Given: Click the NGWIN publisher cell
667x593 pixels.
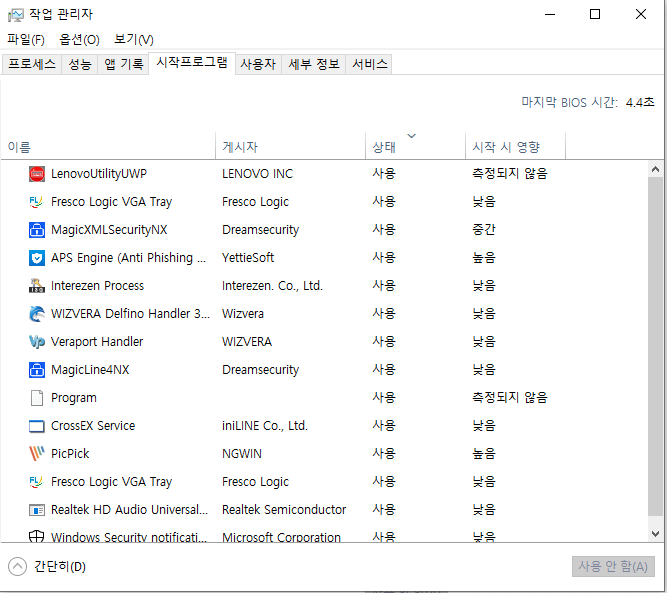Looking at the screenshot, I should pos(242,453).
